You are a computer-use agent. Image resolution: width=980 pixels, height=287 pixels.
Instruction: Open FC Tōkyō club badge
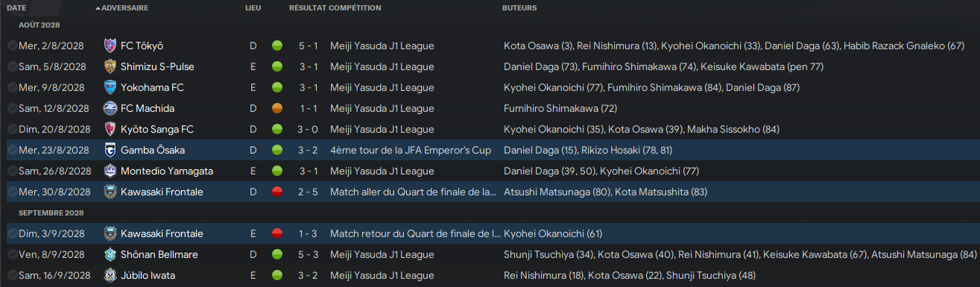point(110,45)
